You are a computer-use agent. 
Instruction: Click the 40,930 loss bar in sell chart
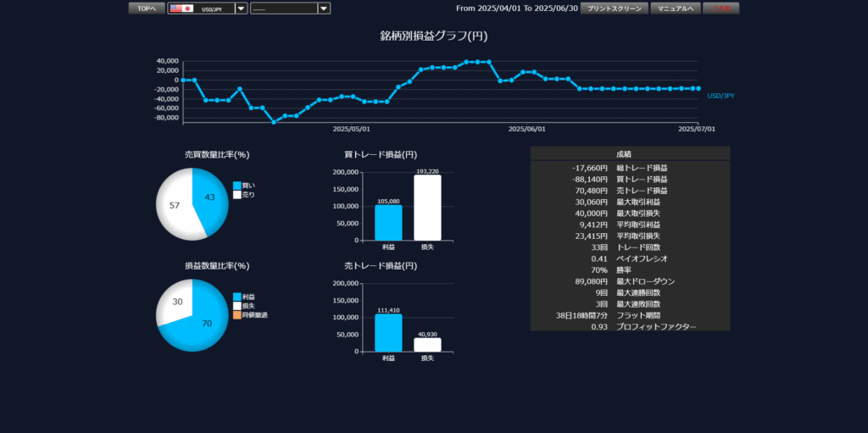[427, 344]
